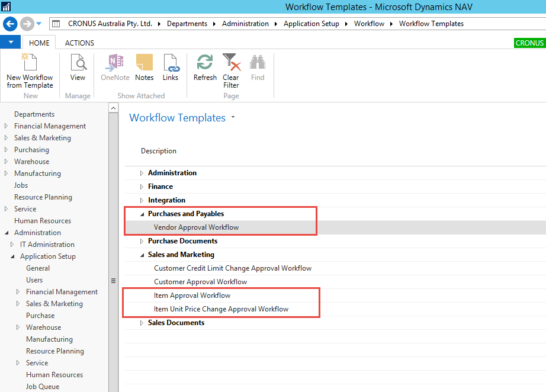Open the Workflow breadcrumb link

click(369, 24)
